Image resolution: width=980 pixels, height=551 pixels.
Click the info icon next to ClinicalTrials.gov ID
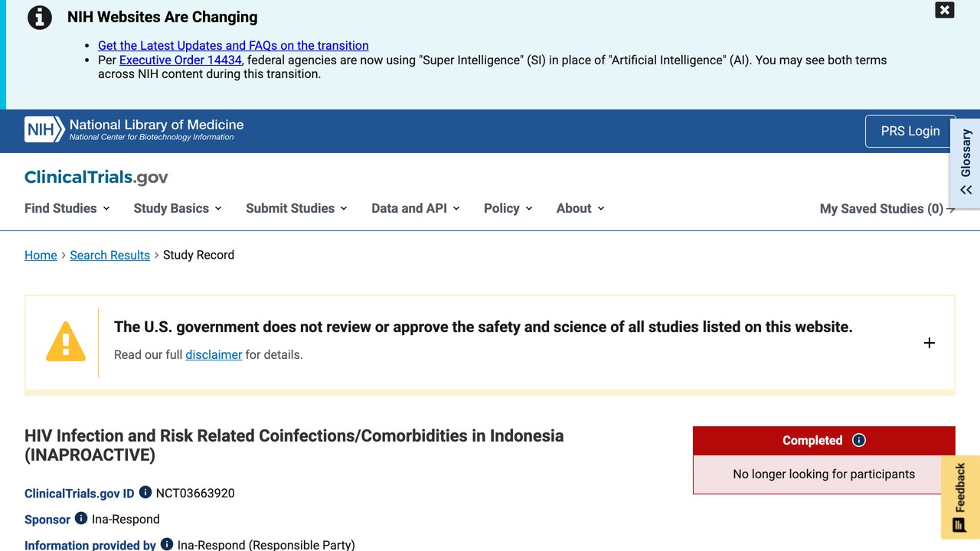click(x=145, y=492)
